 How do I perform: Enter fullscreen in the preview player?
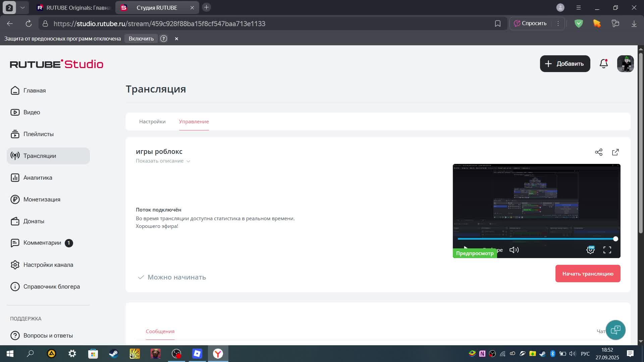[x=607, y=250]
